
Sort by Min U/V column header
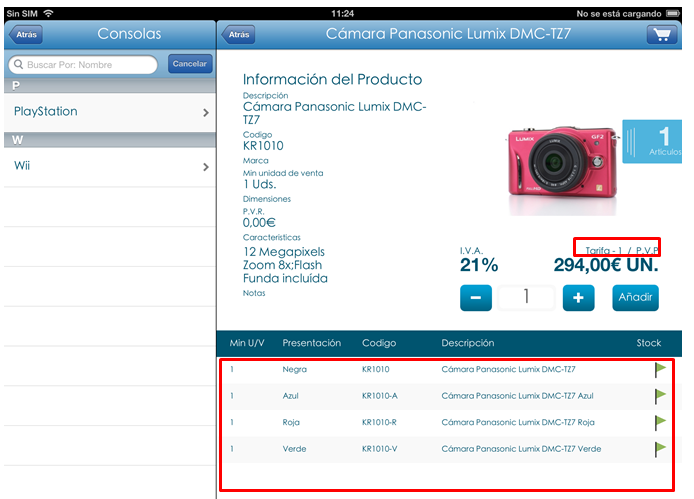247,343
